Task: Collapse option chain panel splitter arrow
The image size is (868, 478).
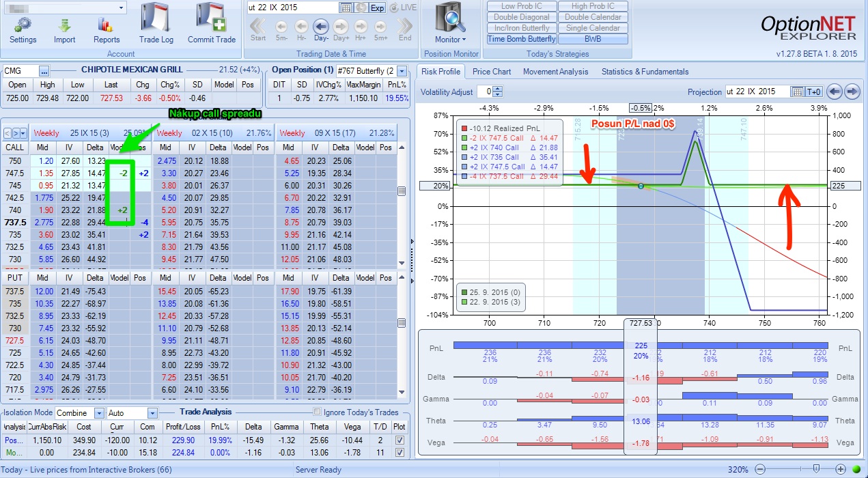Action: coord(412,241)
